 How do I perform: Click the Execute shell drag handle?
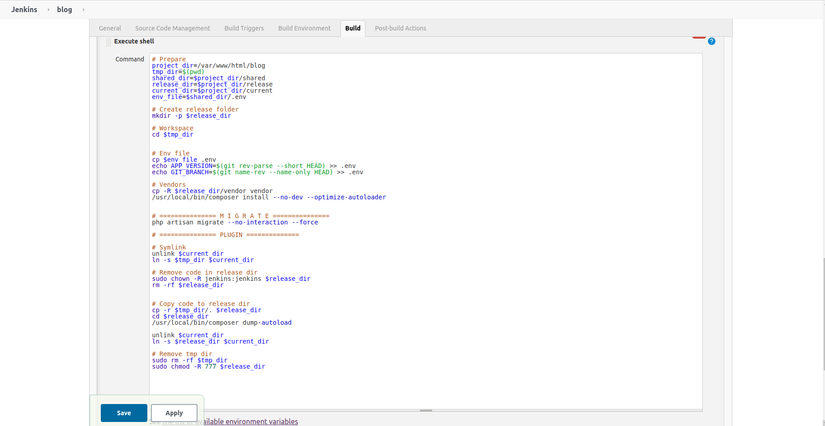(x=107, y=42)
